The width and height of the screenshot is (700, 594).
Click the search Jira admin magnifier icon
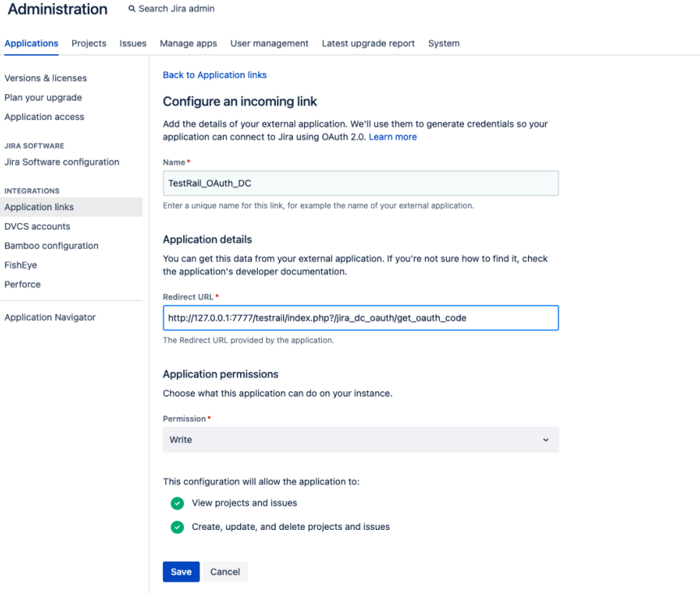click(x=131, y=8)
